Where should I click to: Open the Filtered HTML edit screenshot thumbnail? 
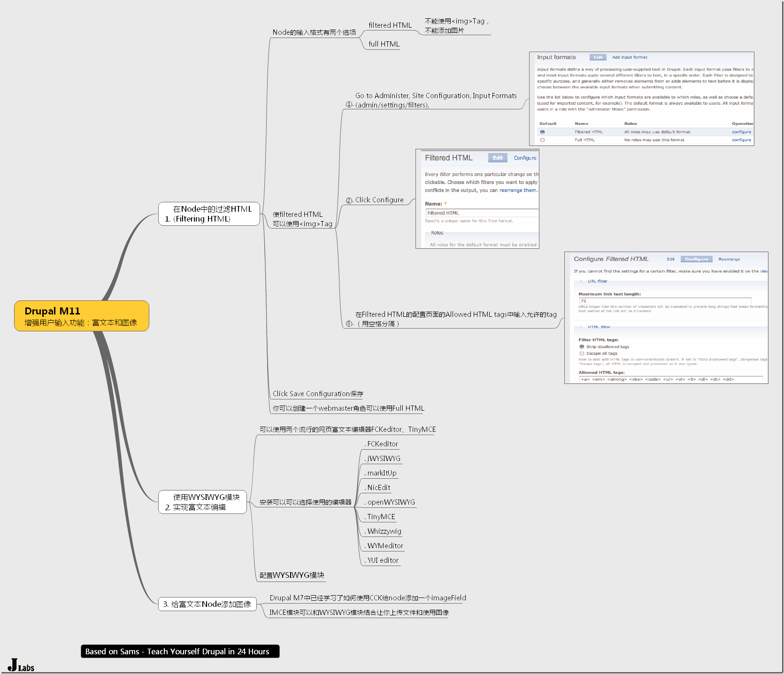(x=477, y=199)
